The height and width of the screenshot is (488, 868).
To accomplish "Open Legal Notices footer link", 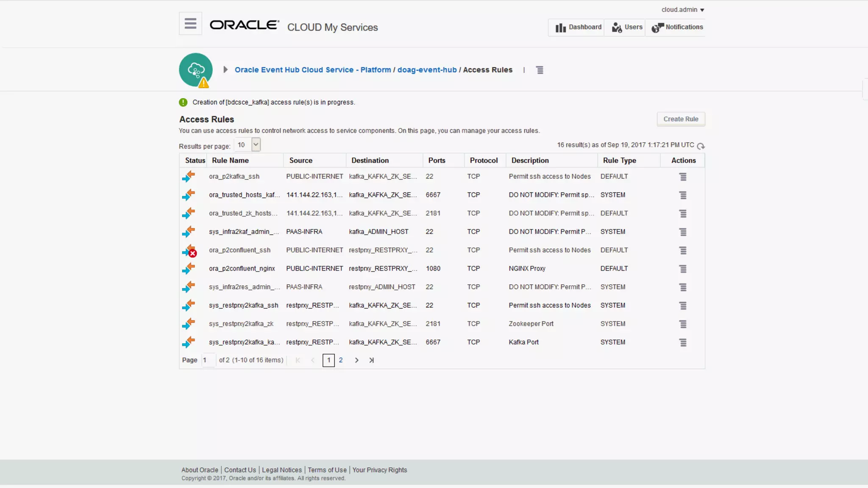I will (282, 470).
